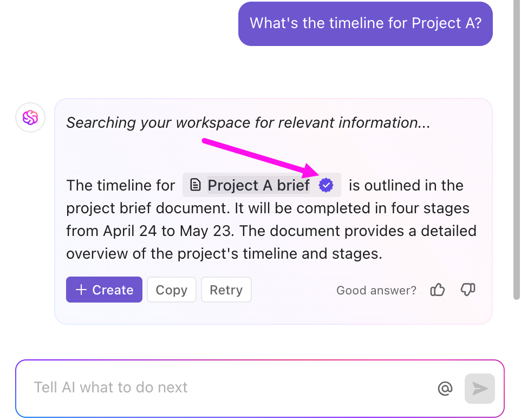This screenshot has width=521, height=420.
Task: Click the plus icon inside the Create button
Action: [x=80, y=290]
